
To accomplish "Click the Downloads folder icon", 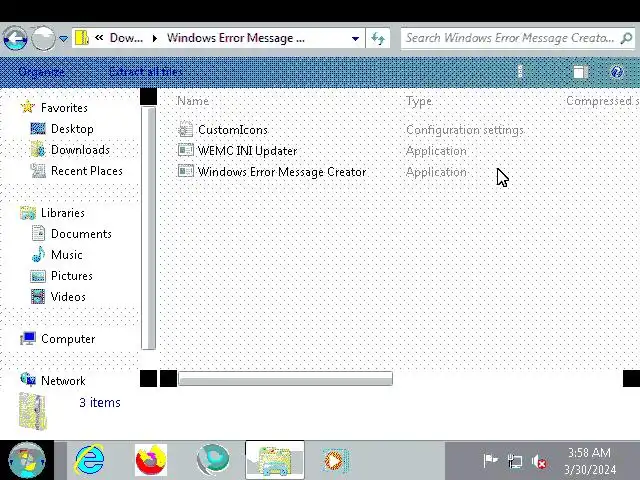I will point(38,149).
